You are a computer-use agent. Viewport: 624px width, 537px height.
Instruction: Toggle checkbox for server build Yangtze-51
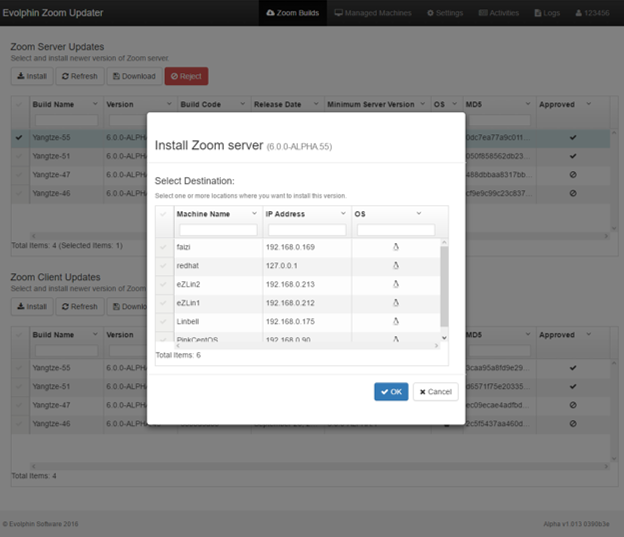coord(19,156)
